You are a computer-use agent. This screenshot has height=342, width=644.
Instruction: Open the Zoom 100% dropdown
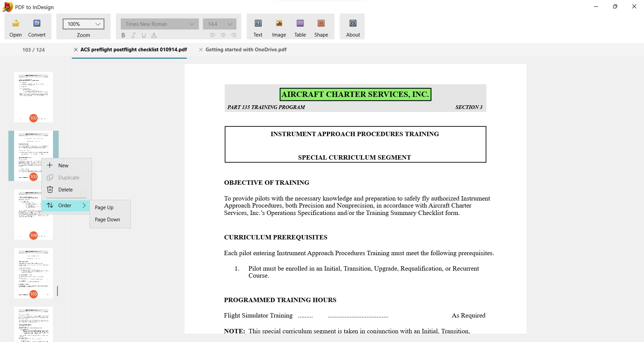pos(84,24)
